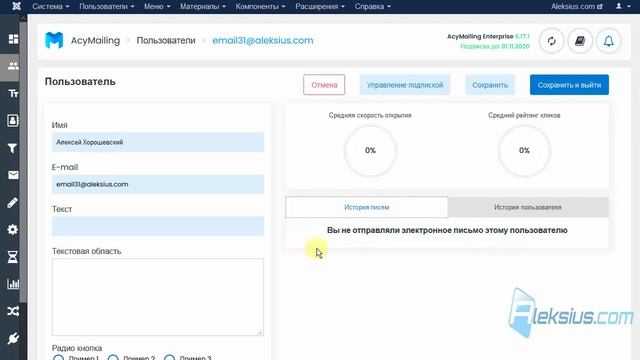
Task: Open the Система menu
Action: pyautogui.click(x=51, y=7)
